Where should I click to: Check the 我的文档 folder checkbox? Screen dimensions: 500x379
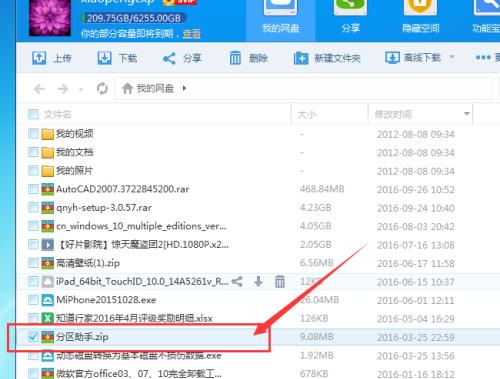pyautogui.click(x=33, y=152)
